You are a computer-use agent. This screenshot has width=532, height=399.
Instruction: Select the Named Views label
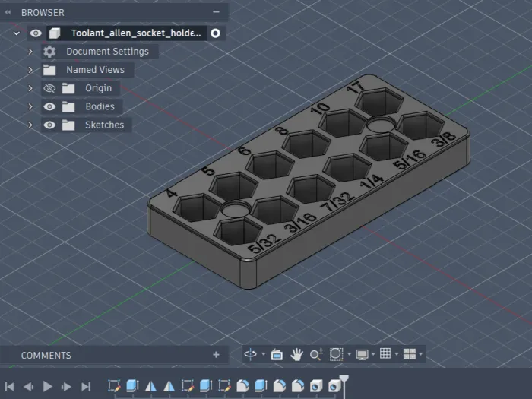click(95, 70)
